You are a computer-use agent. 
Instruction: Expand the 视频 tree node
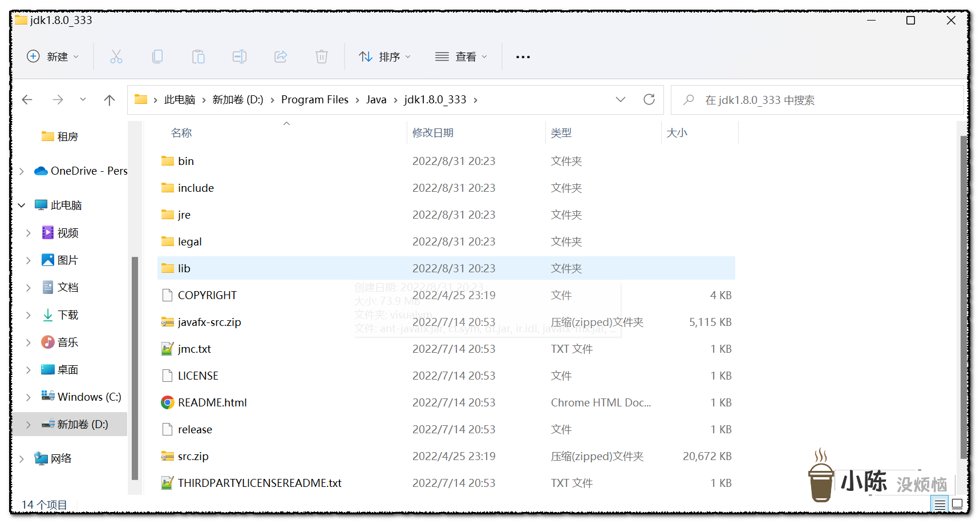[29, 233]
